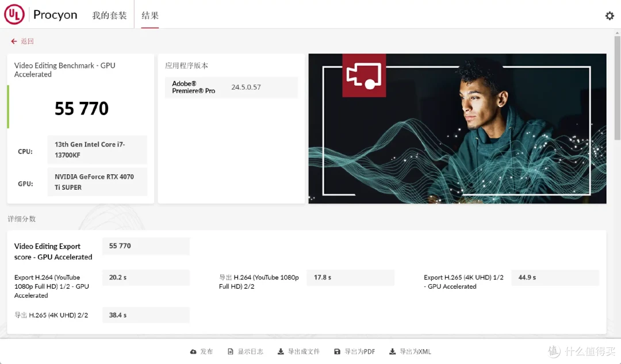Stay on the 结果 tab by clicking it

tap(149, 15)
